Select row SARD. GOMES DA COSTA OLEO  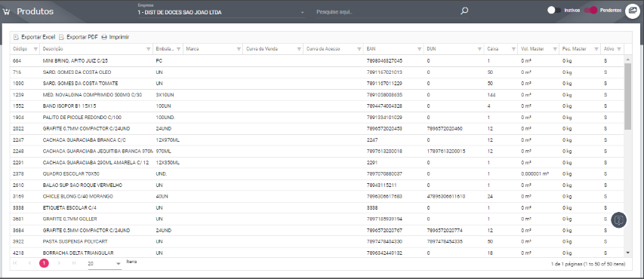[x=317, y=72]
